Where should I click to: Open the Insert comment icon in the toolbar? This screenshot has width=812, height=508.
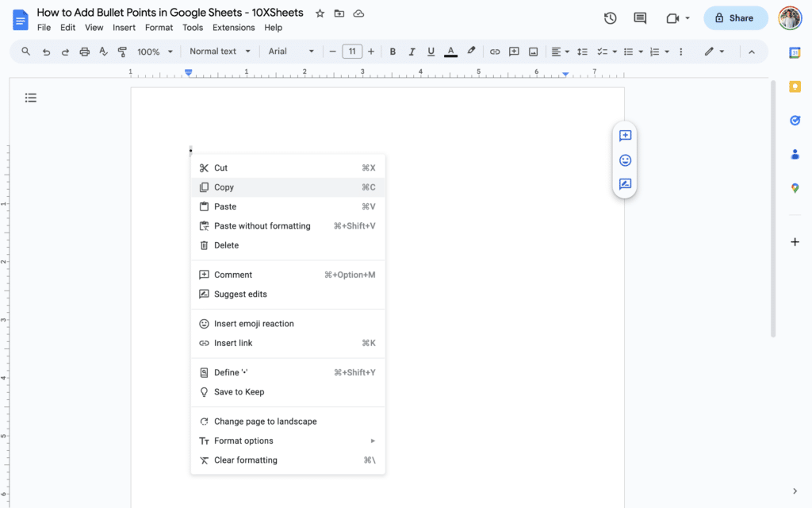click(x=514, y=51)
